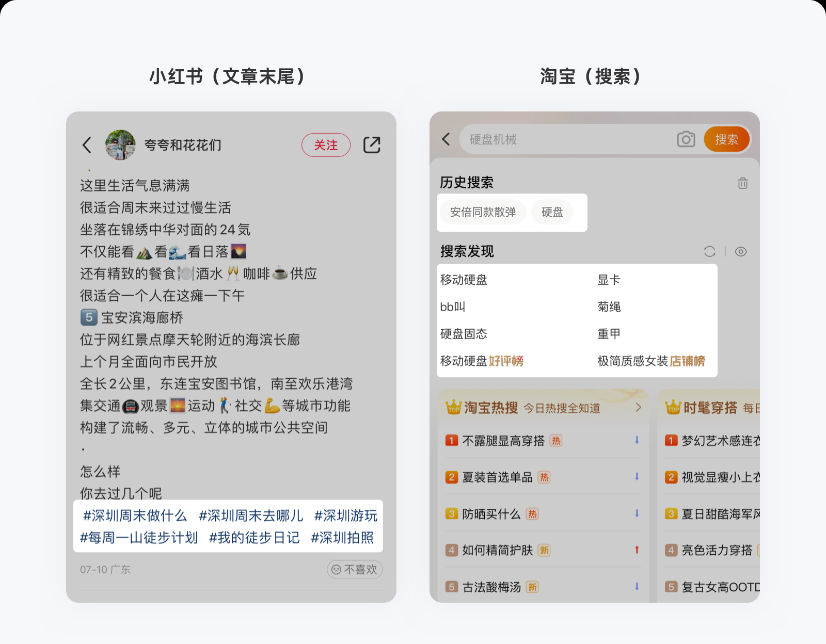826x644 pixels.
Task: Follow the author with 关注 button
Action: point(326,145)
